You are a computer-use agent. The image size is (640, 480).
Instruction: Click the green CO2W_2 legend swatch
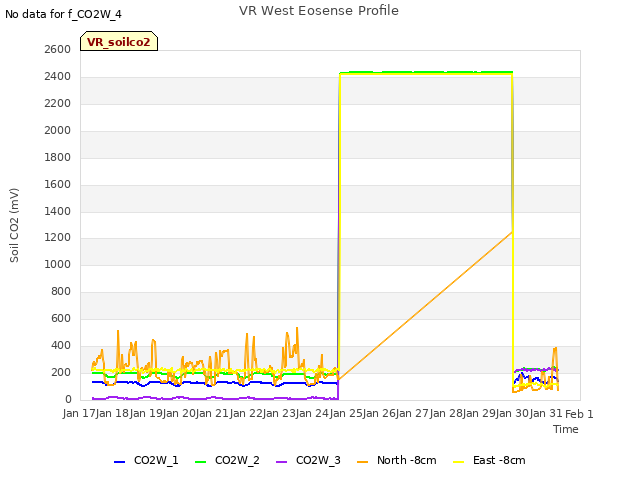pyautogui.click(x=200, y=462)
